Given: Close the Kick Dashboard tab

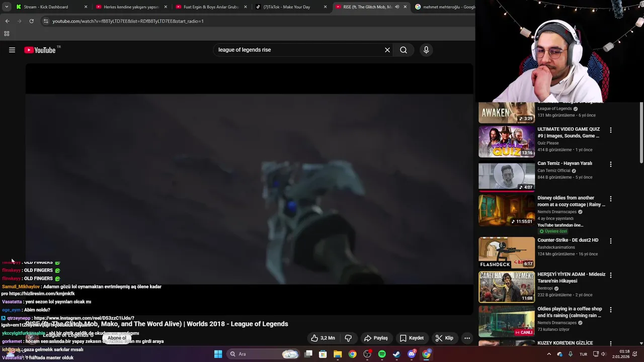Looking at the screenshot, I should [86, 7].
